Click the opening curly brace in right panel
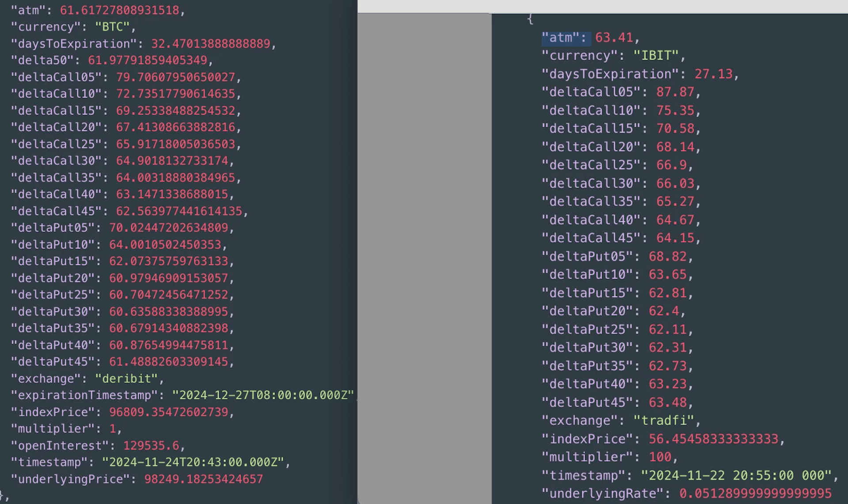848x504 pixels. [530, 19]
